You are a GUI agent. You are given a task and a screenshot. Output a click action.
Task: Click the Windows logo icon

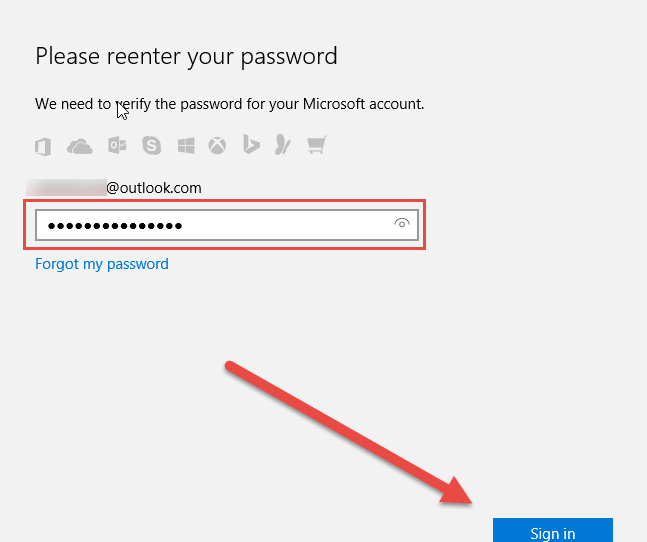[186, 146]
